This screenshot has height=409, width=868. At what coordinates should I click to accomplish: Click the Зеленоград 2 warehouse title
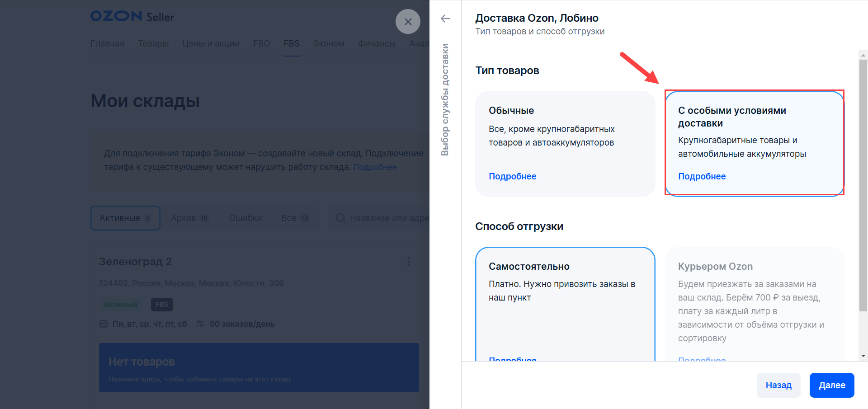tap(135, 262)
